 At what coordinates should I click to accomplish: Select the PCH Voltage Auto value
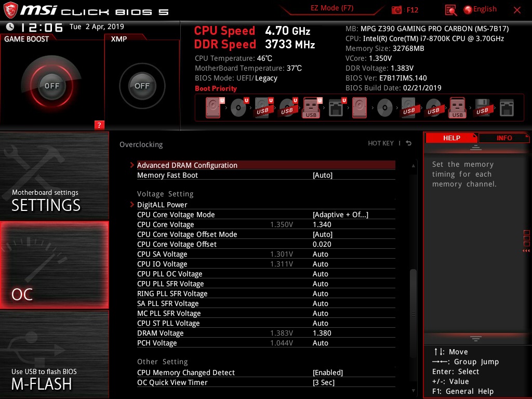(x=320, y=343)
